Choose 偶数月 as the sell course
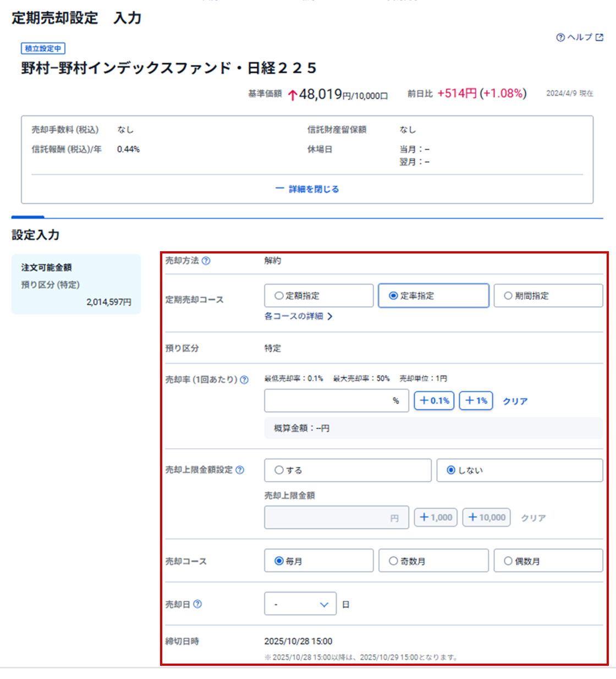This screenshot has width=616, height=679. pyautogui.click(x=548, y=561)
